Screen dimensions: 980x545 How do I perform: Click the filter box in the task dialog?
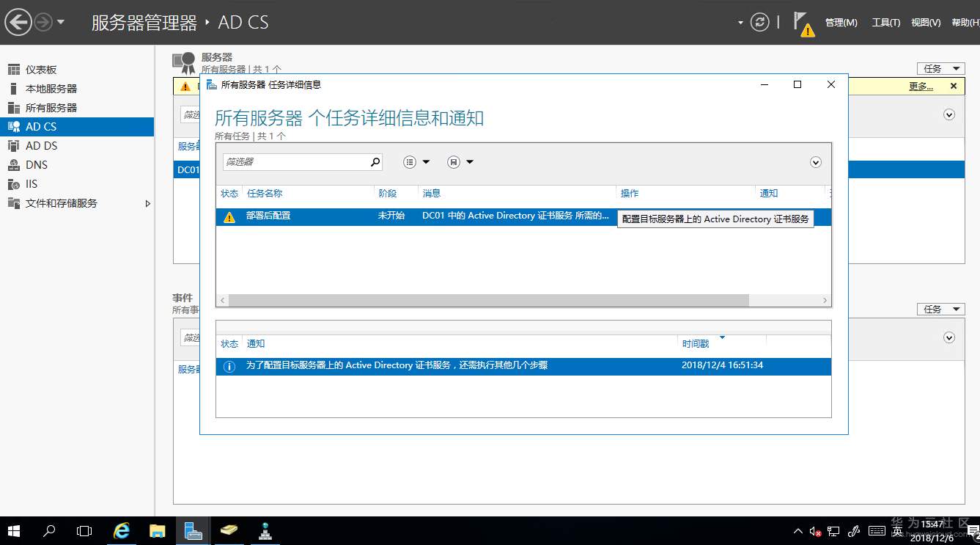pos(296,161)
